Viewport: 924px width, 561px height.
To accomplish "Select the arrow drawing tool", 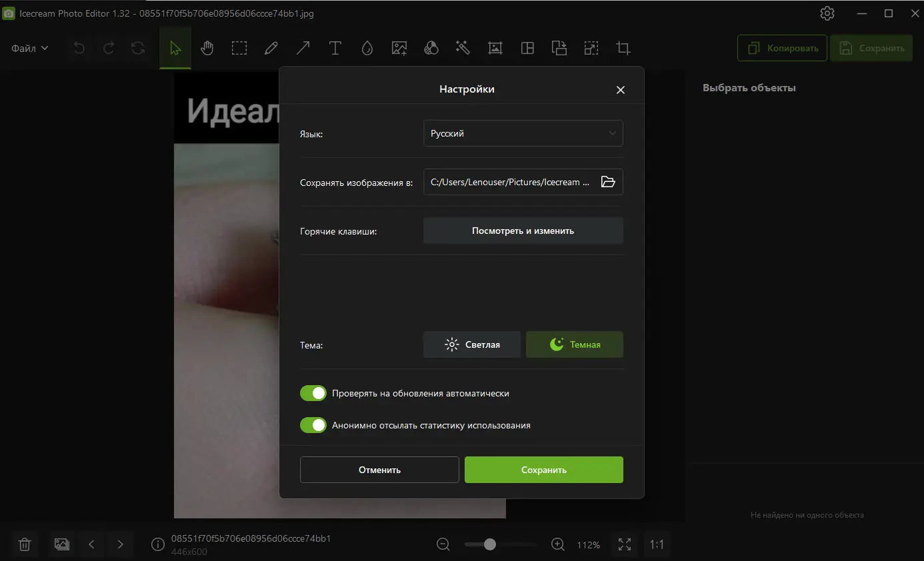I will (303, 48).
